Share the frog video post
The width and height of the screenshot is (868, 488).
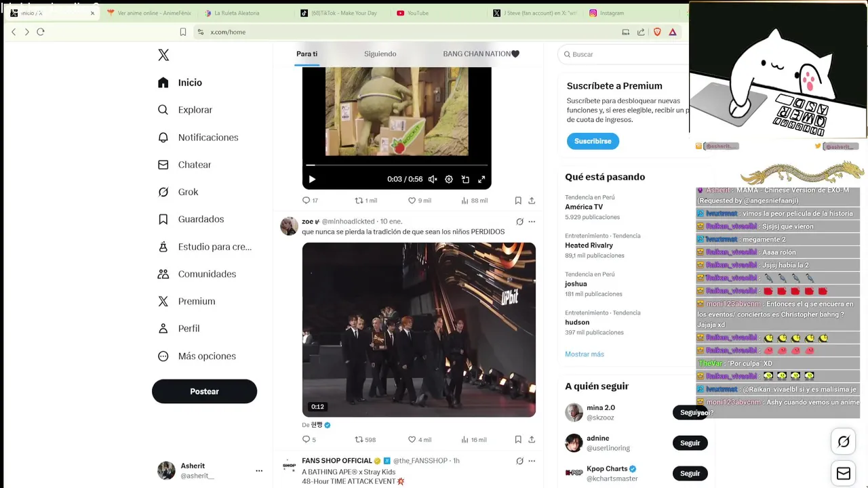532,201
